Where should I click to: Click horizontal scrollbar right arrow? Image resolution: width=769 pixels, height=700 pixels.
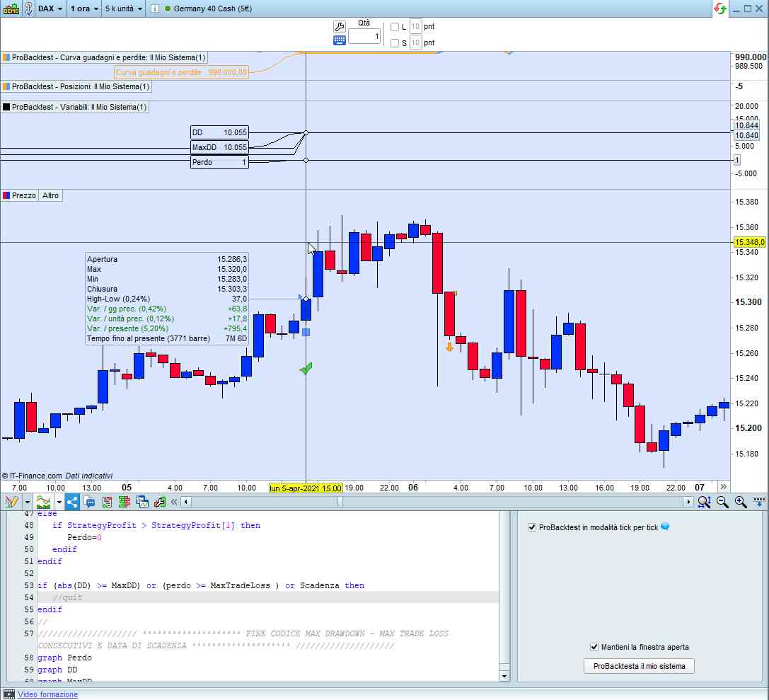coord(688,502)
